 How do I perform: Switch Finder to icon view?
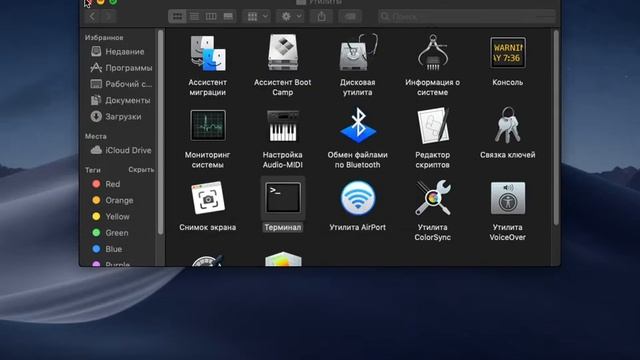coord(177,16)
